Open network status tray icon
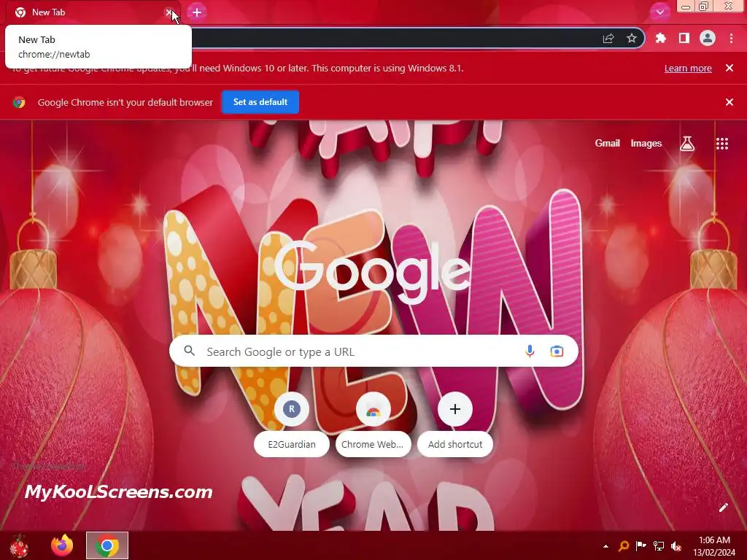Image resolution: width=747 pixels, height=560 pixels. (659, 545)
